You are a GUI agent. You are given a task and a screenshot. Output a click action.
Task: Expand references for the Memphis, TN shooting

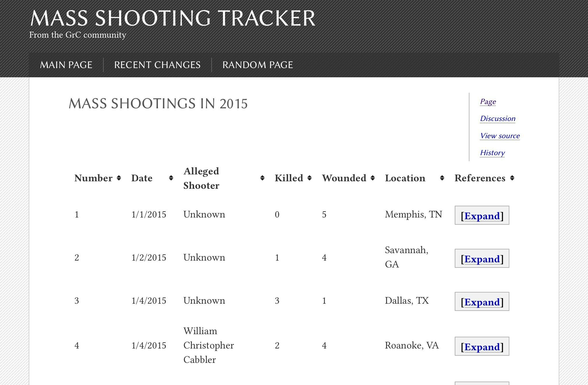coord(482,216)
